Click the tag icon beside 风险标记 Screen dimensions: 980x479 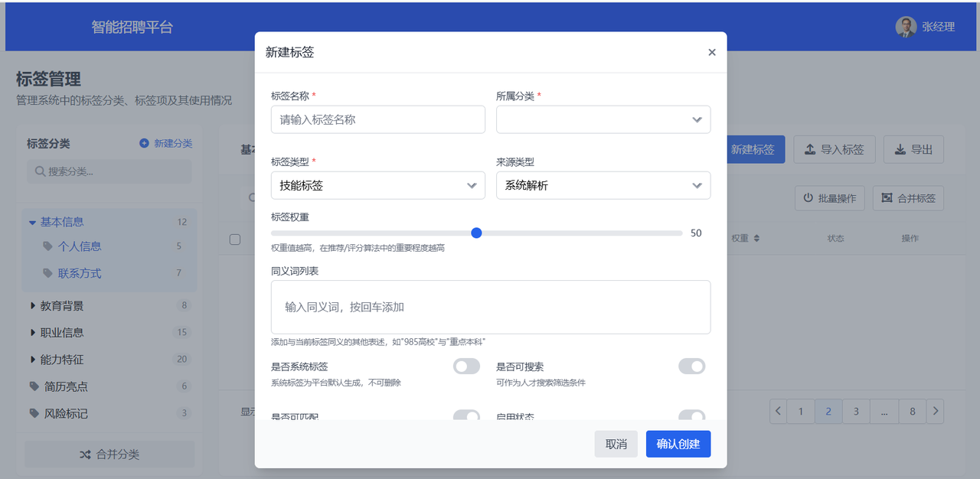(x=34, y=413)
